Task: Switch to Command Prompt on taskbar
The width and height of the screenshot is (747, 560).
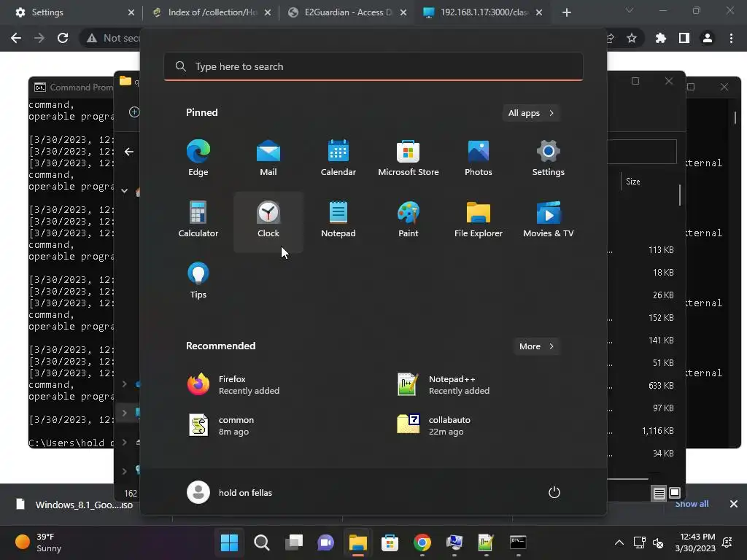Action: coord(518,542)
